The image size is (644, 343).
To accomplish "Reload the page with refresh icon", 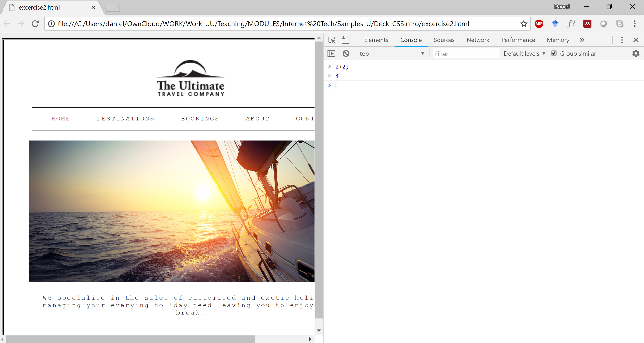I will coord(35,24).
